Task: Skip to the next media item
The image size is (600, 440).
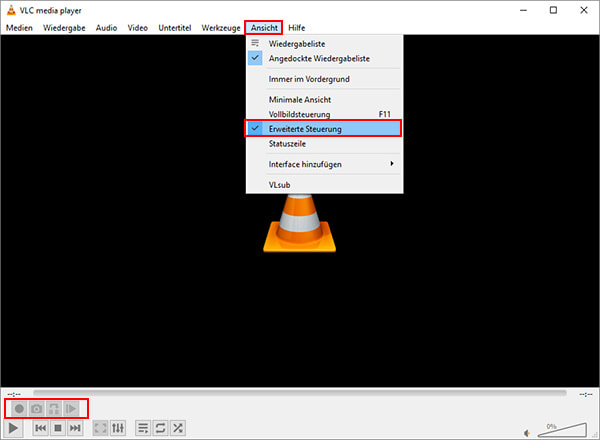Action: [75, 428]
